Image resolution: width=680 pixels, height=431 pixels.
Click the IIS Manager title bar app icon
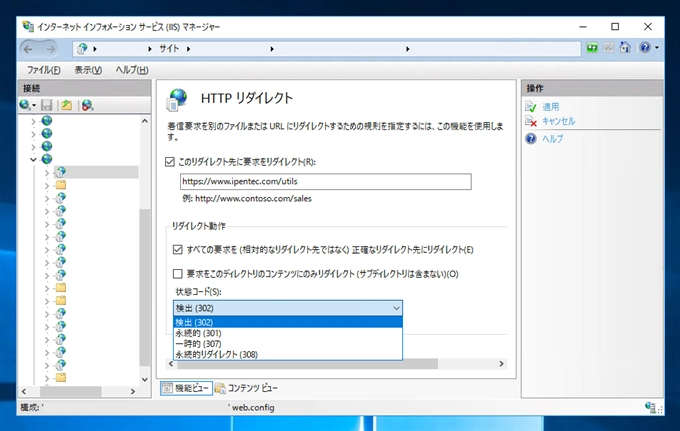tap(28, 26)
